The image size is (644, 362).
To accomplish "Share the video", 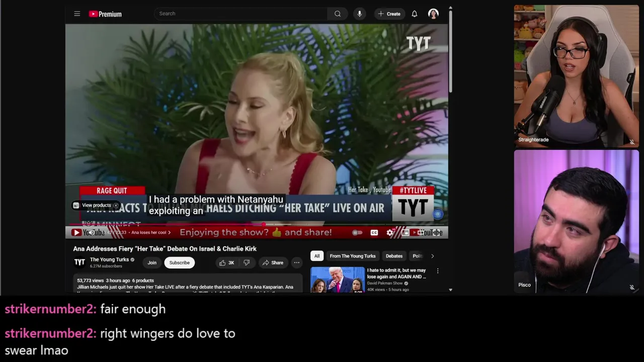I will tap(272, 262).
